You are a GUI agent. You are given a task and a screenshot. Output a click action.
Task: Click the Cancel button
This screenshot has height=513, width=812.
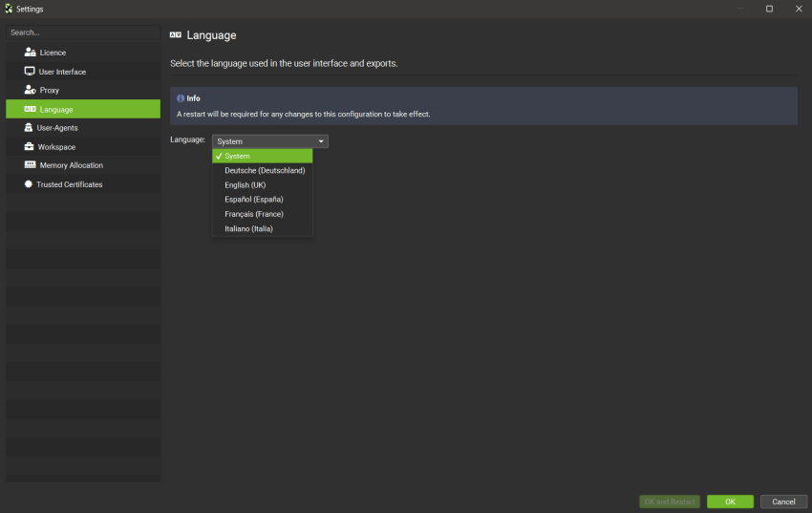pos(783,502)
